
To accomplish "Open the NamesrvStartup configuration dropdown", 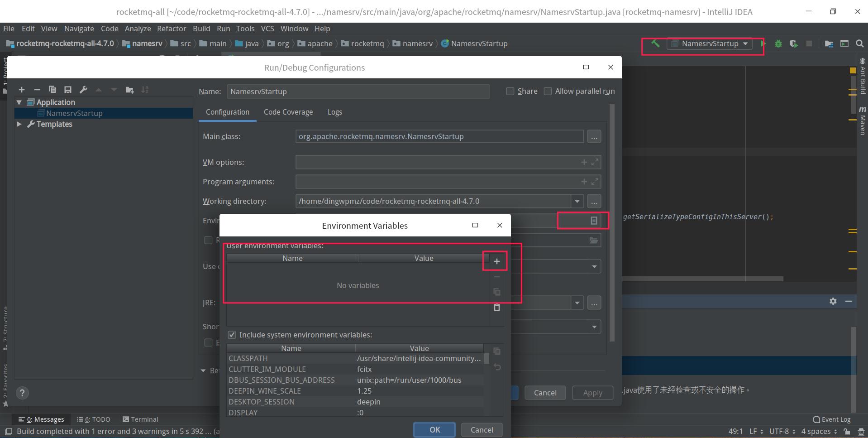I will pos(745,43).
